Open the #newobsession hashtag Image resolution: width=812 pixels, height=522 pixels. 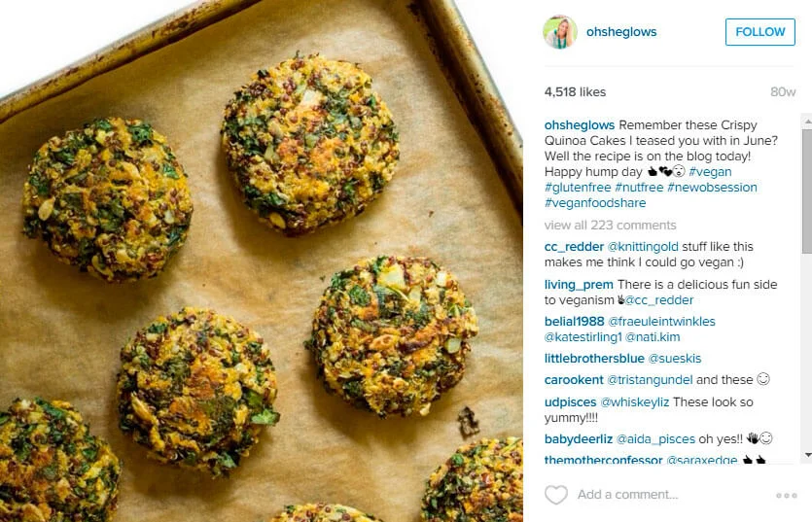point(712,188)
